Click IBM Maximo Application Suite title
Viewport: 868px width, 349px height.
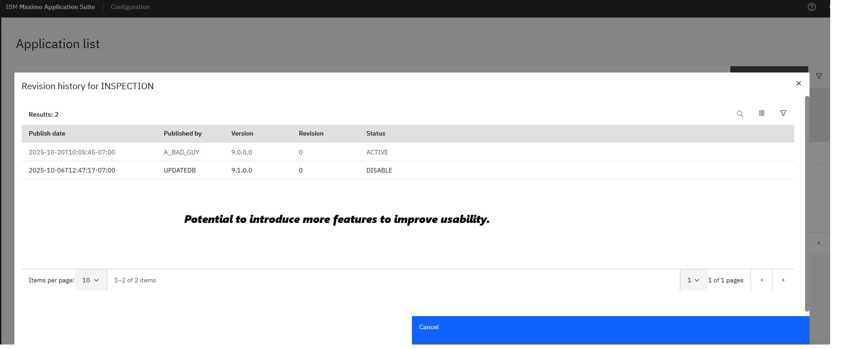(x=50, y=7)
